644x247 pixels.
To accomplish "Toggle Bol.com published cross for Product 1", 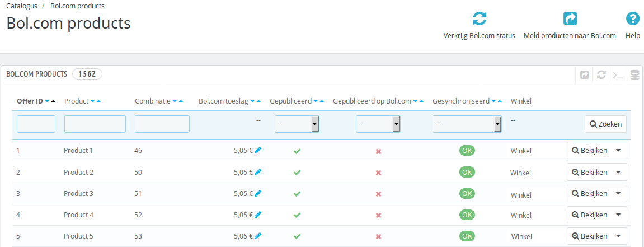I will click(378, 151).
